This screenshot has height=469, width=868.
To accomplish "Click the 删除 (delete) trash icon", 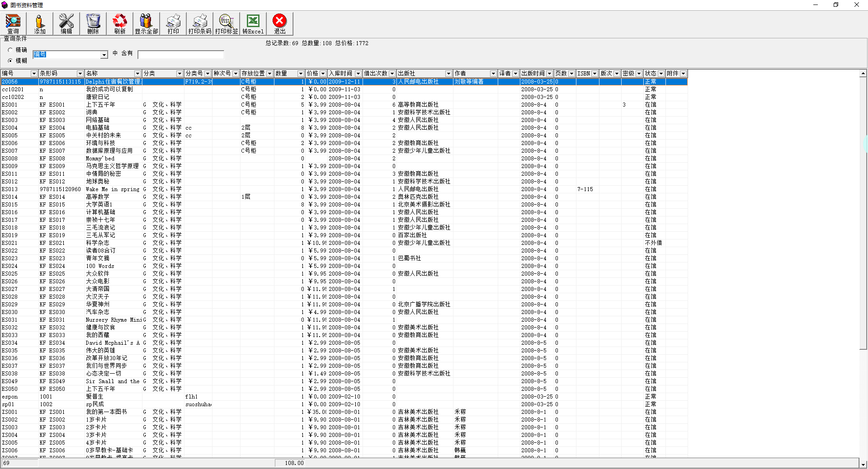I will pyautogui.click(x=93, y=24).
